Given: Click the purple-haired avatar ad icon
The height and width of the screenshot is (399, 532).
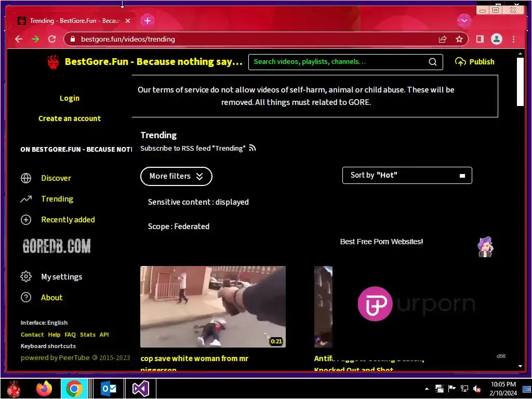Looking at the screenshot, I should coord(486,247).
